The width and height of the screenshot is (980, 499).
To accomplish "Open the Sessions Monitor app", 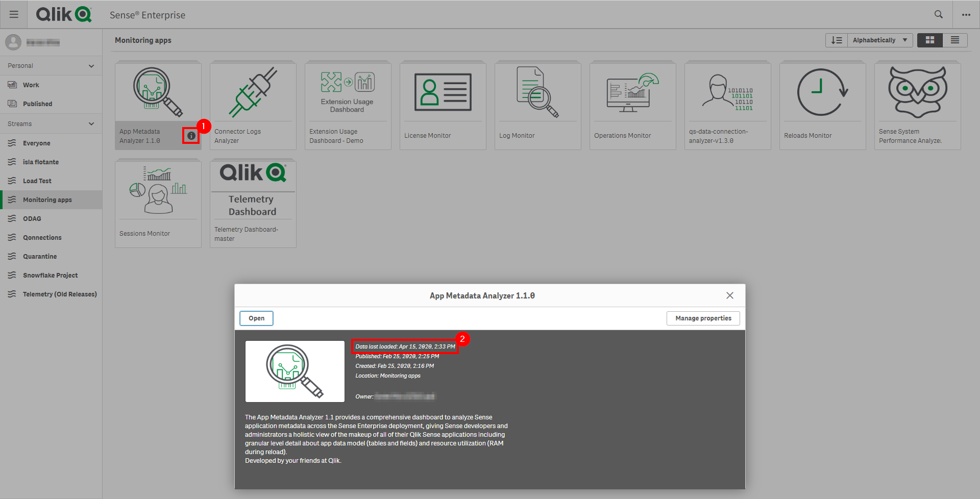I will (158, 204).
